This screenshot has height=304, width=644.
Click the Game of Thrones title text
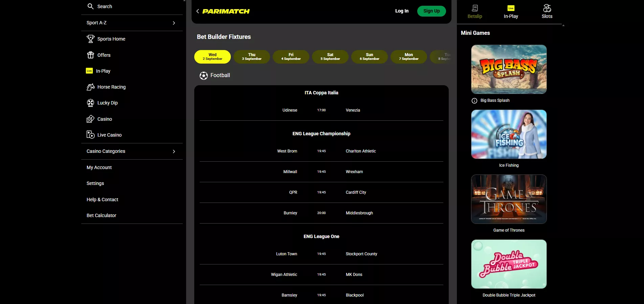509,230
